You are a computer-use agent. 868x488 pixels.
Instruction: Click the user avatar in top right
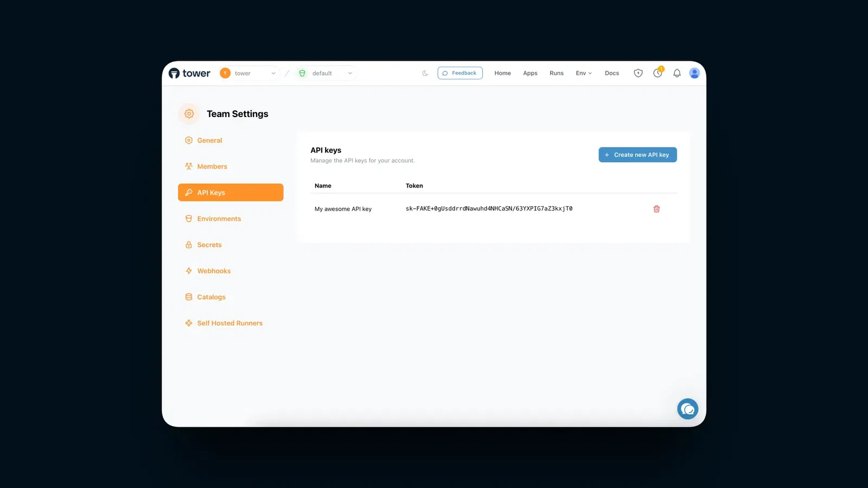(x=694, y=73)
